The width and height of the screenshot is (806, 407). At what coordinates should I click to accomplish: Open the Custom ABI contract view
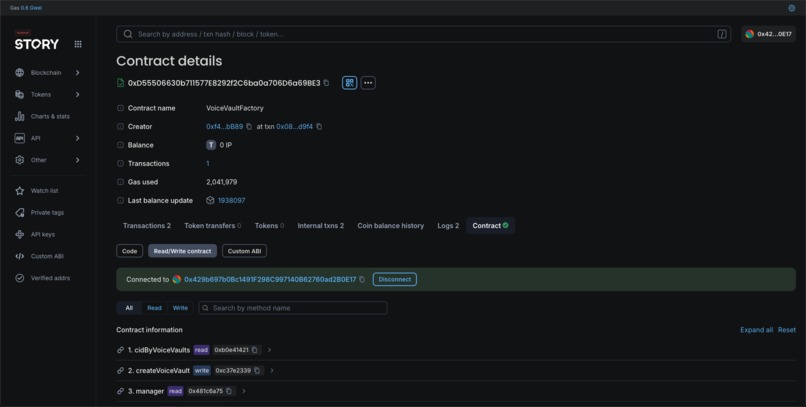point(244,251)
